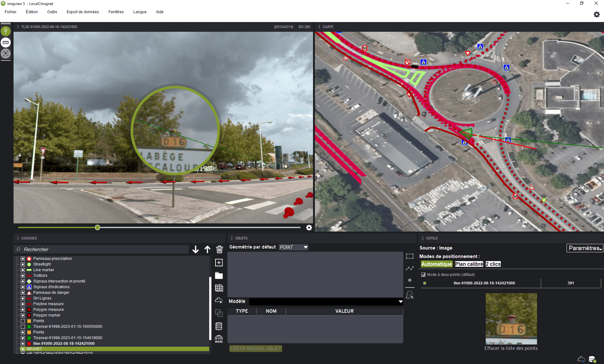Open folder icon in layers toolbar
Viewport: 604px width, 364px height.
click(219, 276)
